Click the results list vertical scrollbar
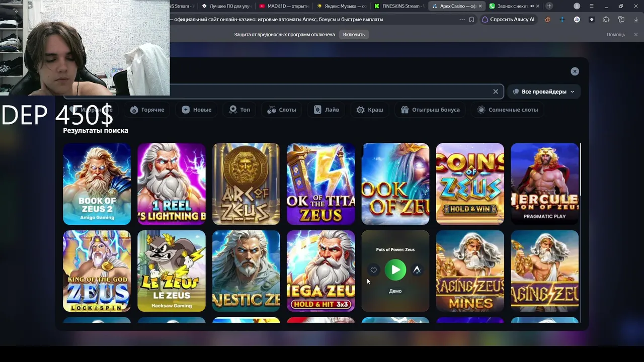The height and width of the screenshot is (362, 644). click(x=581, y=169)
